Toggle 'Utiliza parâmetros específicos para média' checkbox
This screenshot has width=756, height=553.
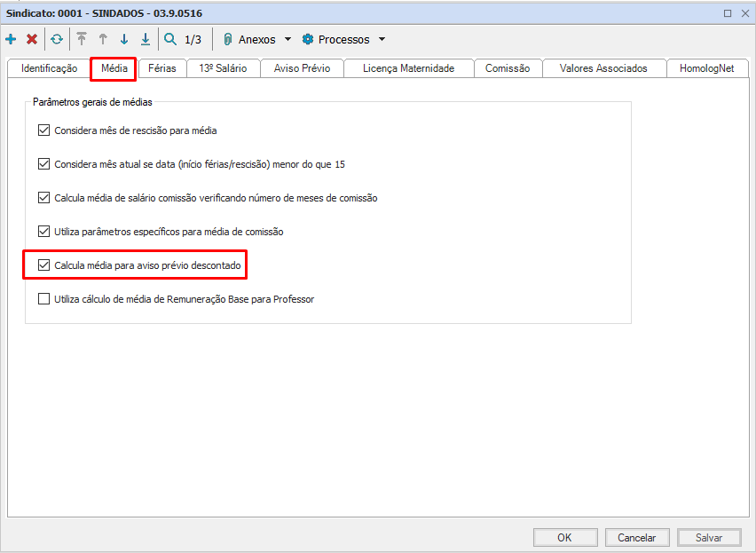coord(43,232)
